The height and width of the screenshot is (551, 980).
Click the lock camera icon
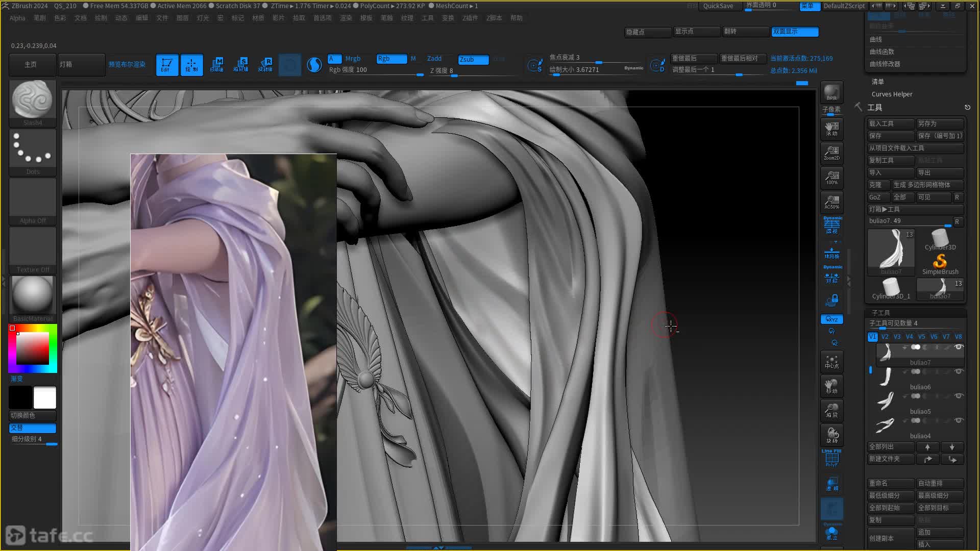(832, 300)
